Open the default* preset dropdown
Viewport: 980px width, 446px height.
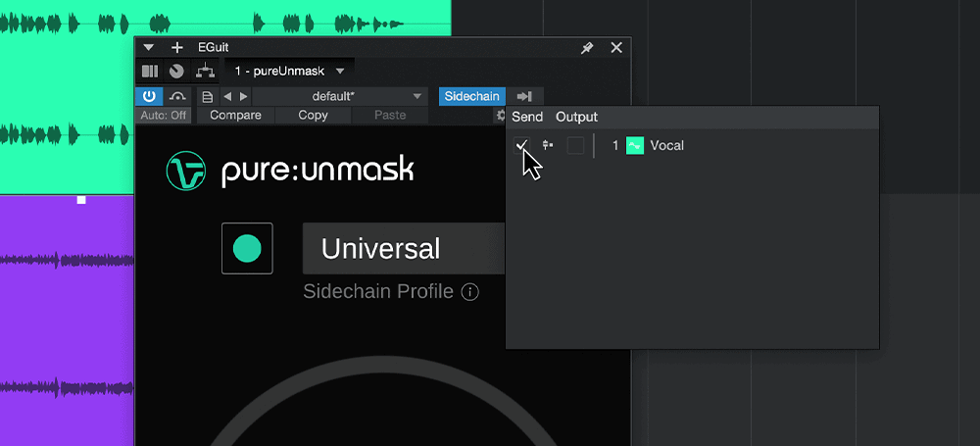click(340, 97)
